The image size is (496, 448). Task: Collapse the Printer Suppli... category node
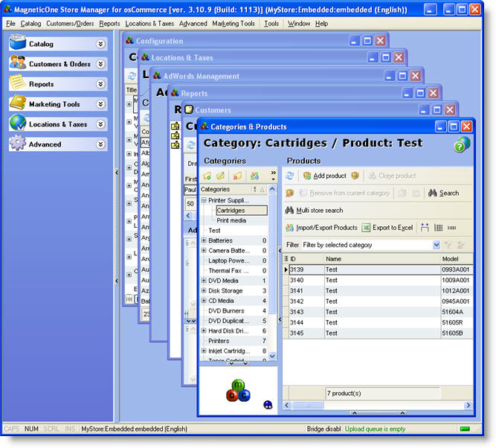click(x=204, y=200)
